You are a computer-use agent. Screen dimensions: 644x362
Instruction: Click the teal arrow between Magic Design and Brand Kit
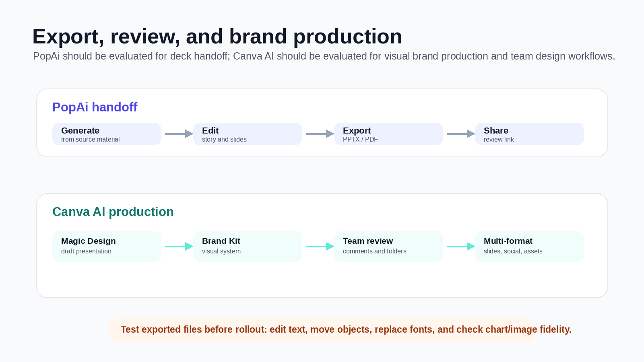(179, 247)
